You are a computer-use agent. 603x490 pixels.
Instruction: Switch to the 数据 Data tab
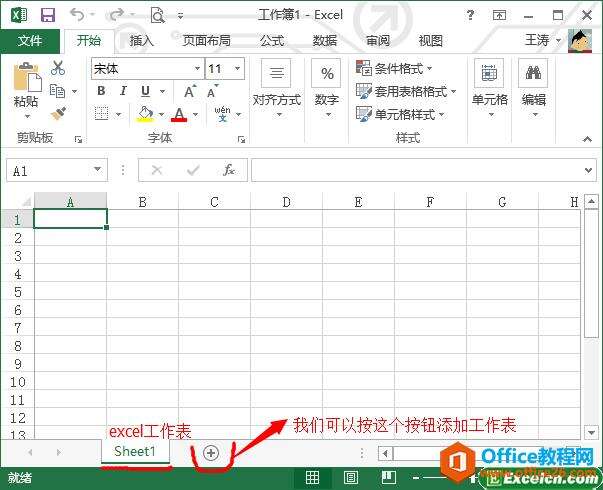click(x=325, y=41)
